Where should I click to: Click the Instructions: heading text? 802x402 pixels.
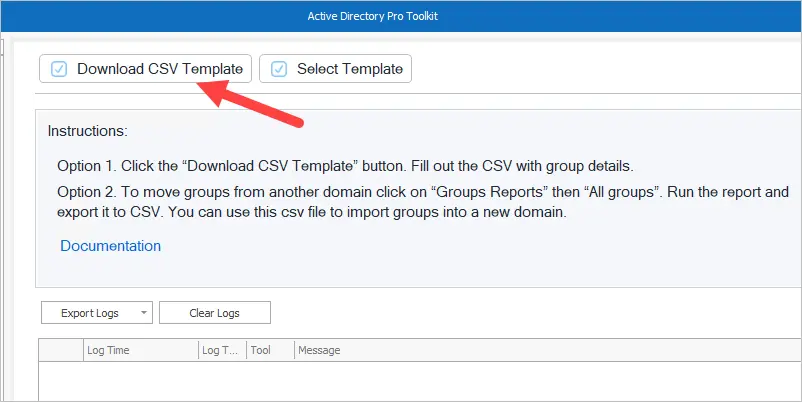(87, 131)
